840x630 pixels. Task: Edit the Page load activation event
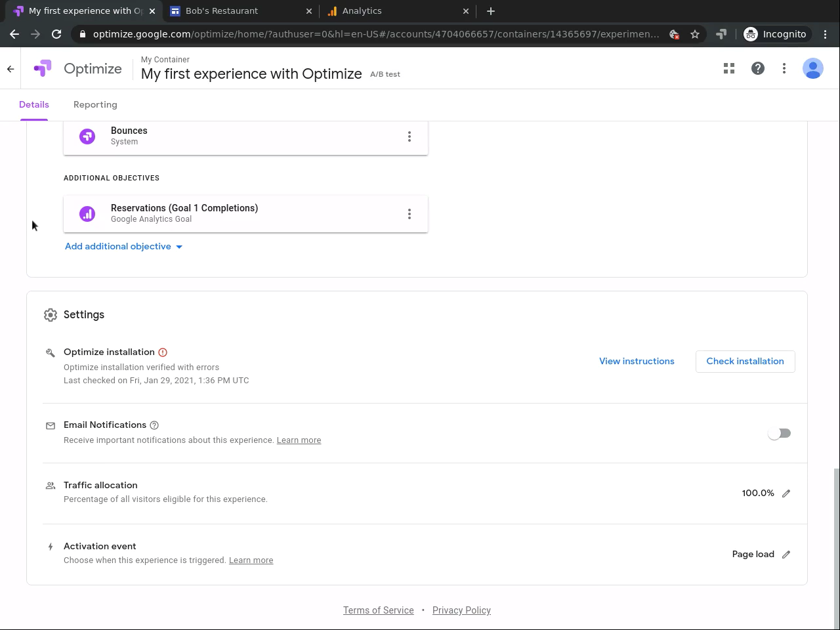(x=786, y=555)
